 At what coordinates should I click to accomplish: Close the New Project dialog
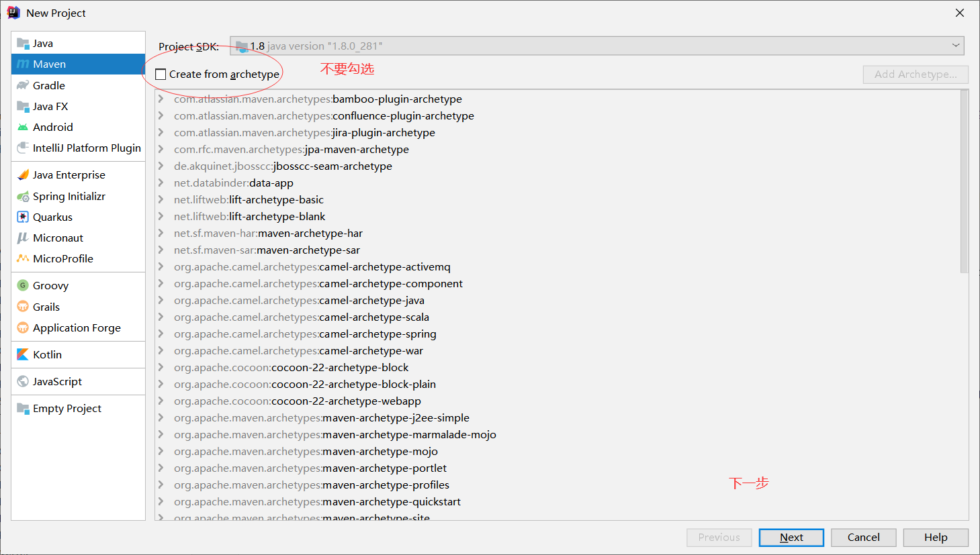960,13
